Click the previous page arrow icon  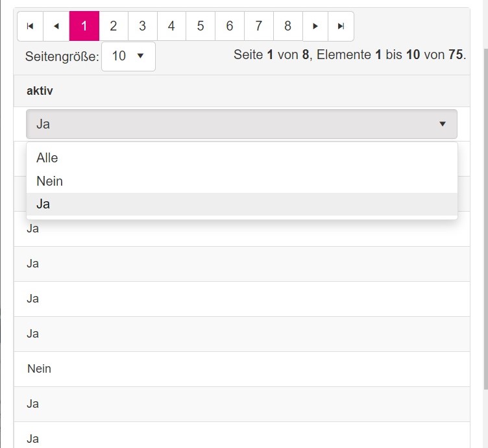[56, 26]
